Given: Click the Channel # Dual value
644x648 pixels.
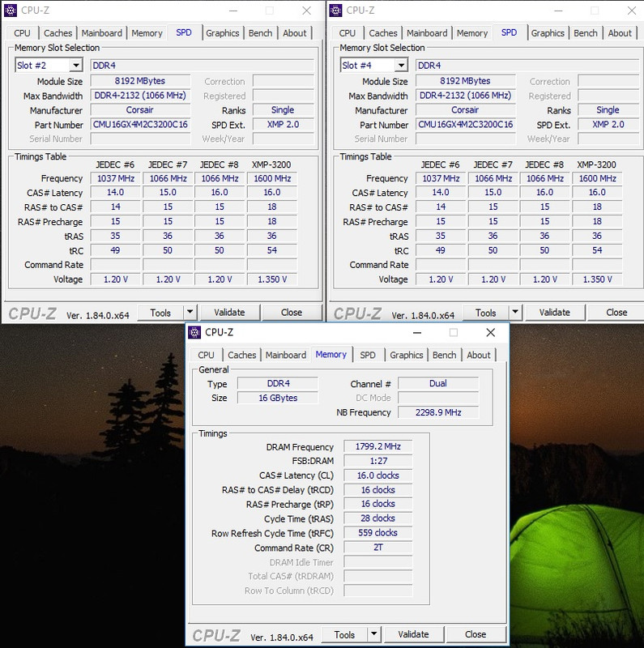Looking at the screenshot, I should click(x=438, y=383).
